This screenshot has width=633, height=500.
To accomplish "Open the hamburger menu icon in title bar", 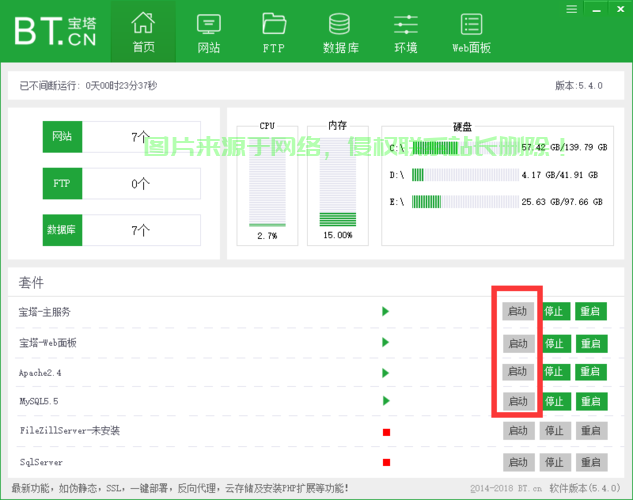I will click(x=571, y=9).
